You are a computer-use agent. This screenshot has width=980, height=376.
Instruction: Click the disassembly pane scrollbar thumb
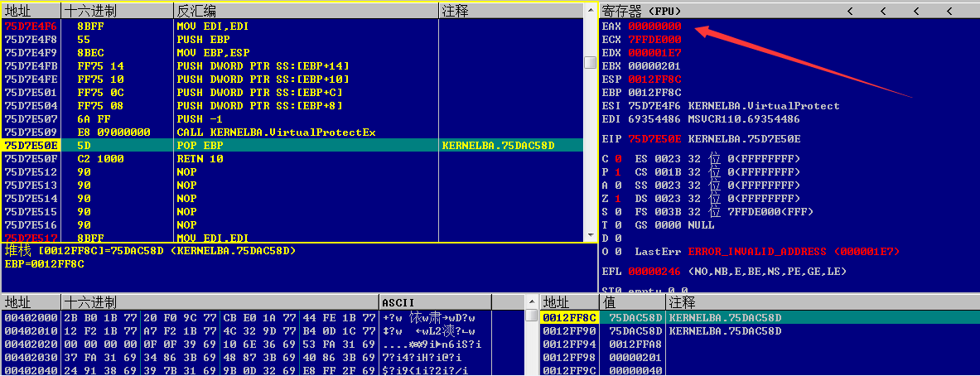tap(590, 63)
